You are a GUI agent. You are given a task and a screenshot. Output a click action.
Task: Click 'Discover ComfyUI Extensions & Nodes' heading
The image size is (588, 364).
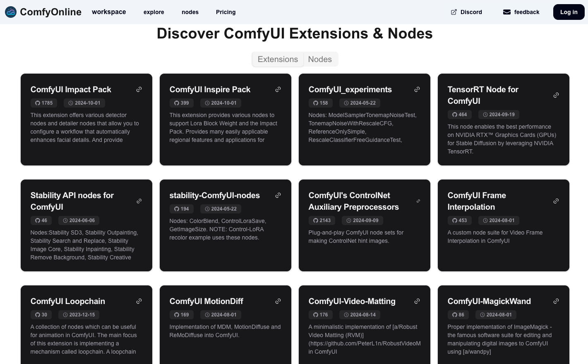pos(295,34)
